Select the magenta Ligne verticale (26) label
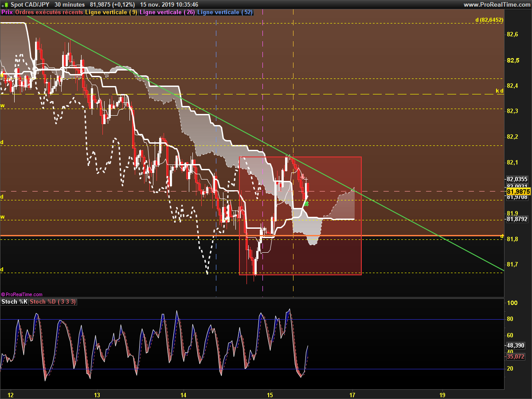532x399 pixels. [167, 12]
